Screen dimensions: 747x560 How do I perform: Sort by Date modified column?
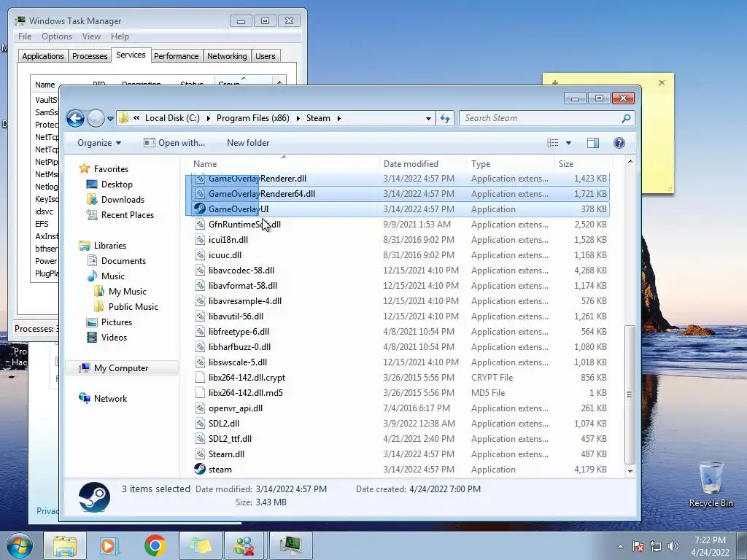(423, 164)
